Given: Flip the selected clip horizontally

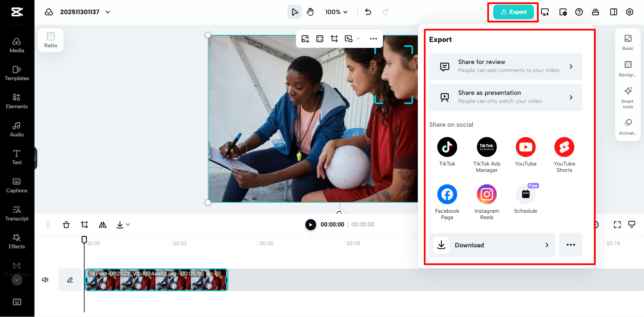Looking at the screenshot, I should [103, 225].
